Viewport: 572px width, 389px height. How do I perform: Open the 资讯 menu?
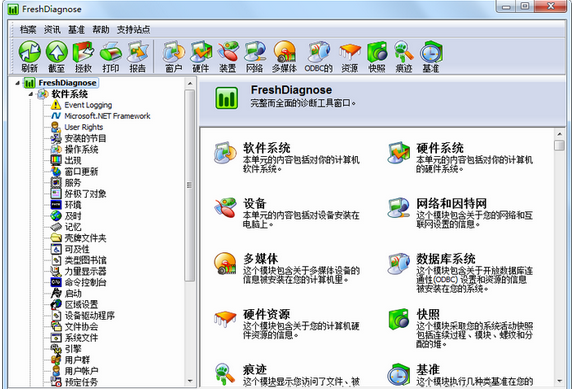pyautogui.click(x=52, y=30)
